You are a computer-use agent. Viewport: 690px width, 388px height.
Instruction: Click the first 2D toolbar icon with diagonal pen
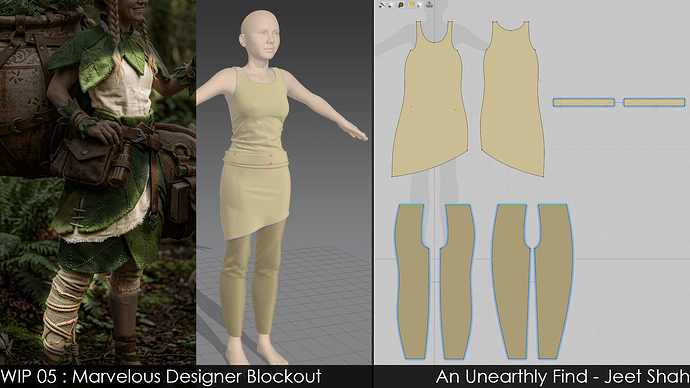pyautogui.click(x=382, y=4)
